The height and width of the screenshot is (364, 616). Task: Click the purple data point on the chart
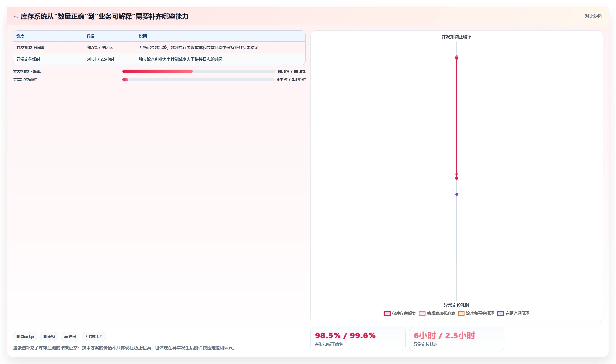coord(457,194)
